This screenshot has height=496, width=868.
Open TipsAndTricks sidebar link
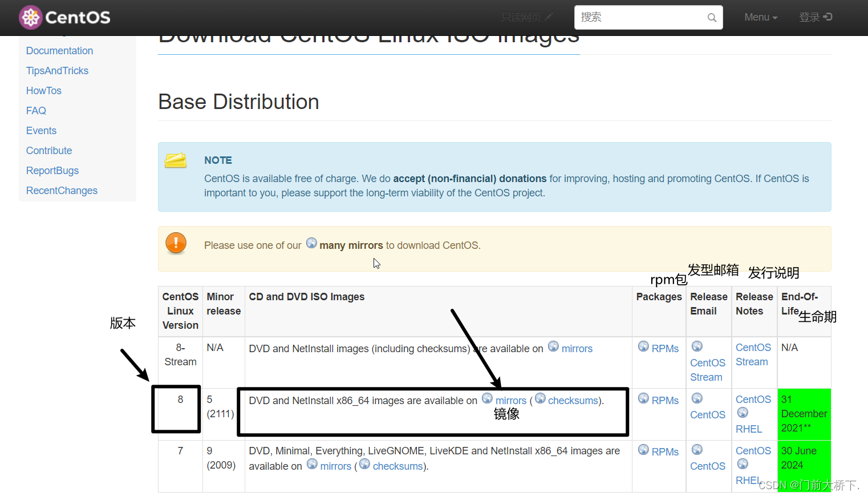57,71
